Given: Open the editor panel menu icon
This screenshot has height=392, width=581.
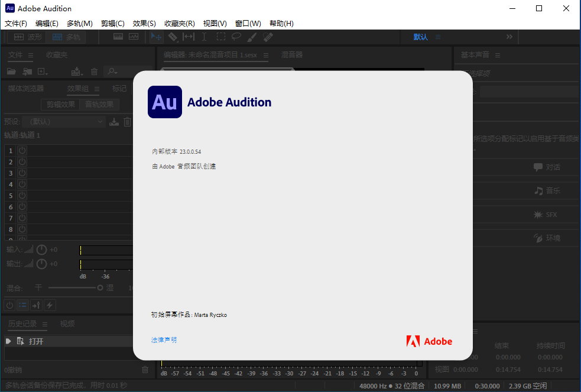Looking at the screenshot, I should click(265, 55).
